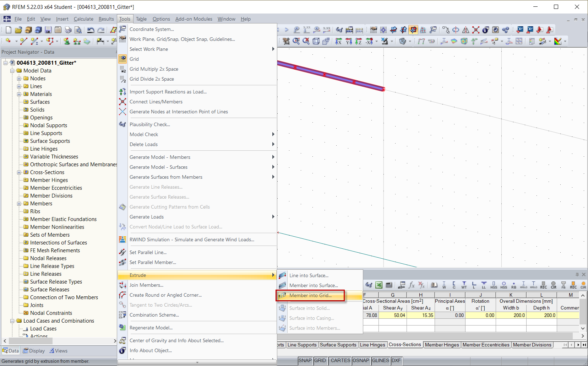588x366 pixels.
Task: Open print preview with the magnifier page icon
Action: click(78, 30)
